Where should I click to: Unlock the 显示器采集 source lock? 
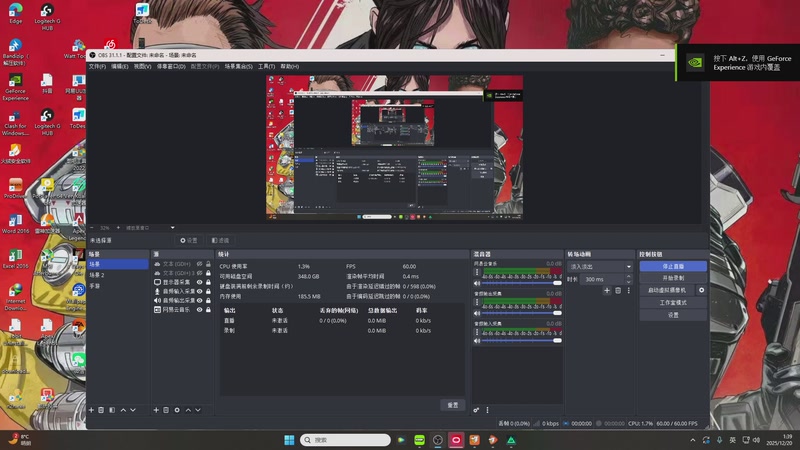[x=208, y=282]
